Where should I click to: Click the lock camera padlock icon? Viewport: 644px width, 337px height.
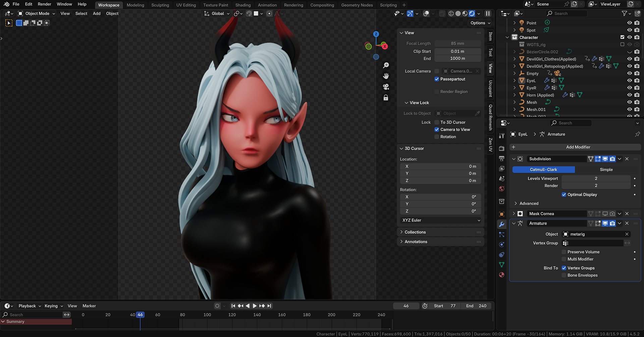pos(386,98)
